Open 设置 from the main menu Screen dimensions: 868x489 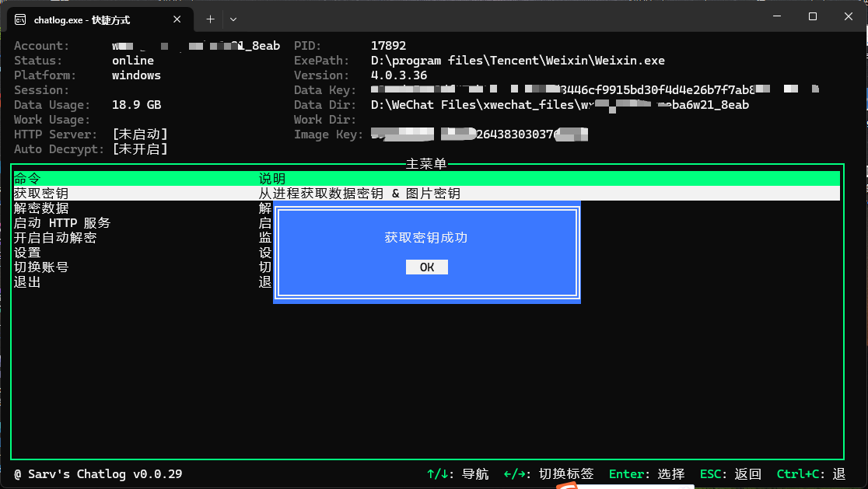point(27,253)
